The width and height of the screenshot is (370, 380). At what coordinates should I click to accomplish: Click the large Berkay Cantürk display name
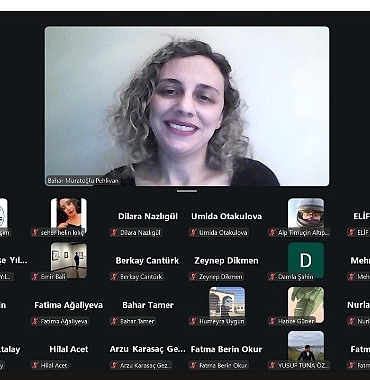coord(147,261)
